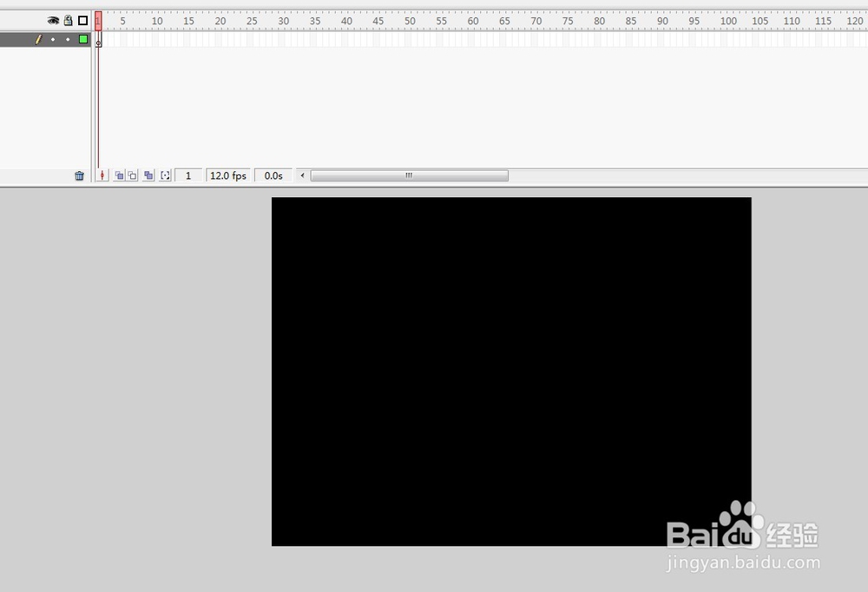Click the black stage canvas
Screen dimensions: 868x592
511,372
